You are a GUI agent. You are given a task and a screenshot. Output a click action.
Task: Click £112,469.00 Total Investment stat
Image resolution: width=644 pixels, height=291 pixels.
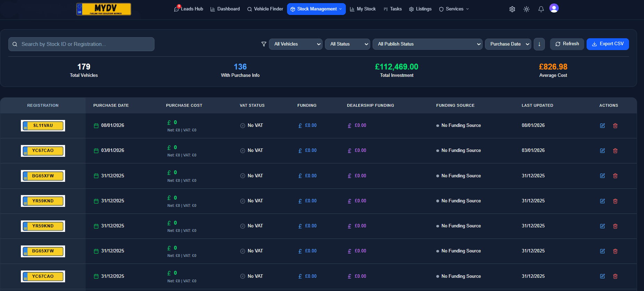(397, 70)
